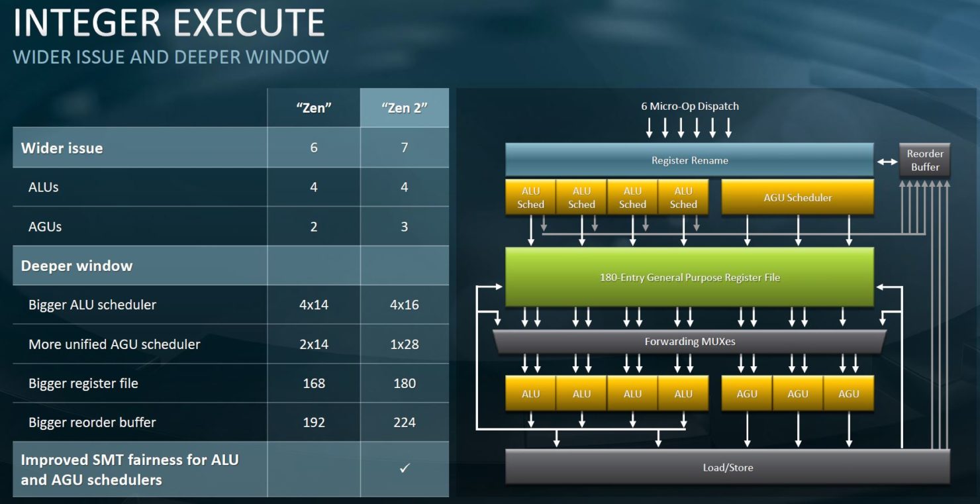The image size is (980, 504).
Task: Click the leftmost ALU execution unit
Action: (x=530, y=393)
